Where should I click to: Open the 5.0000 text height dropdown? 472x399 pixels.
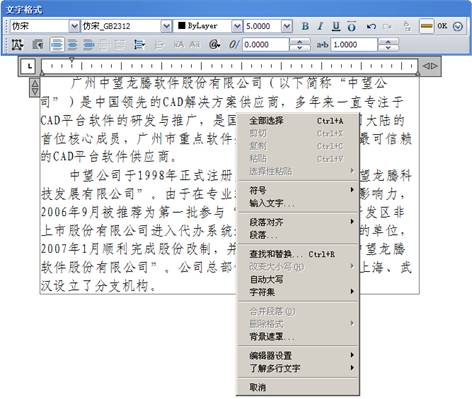pos(287,26)
